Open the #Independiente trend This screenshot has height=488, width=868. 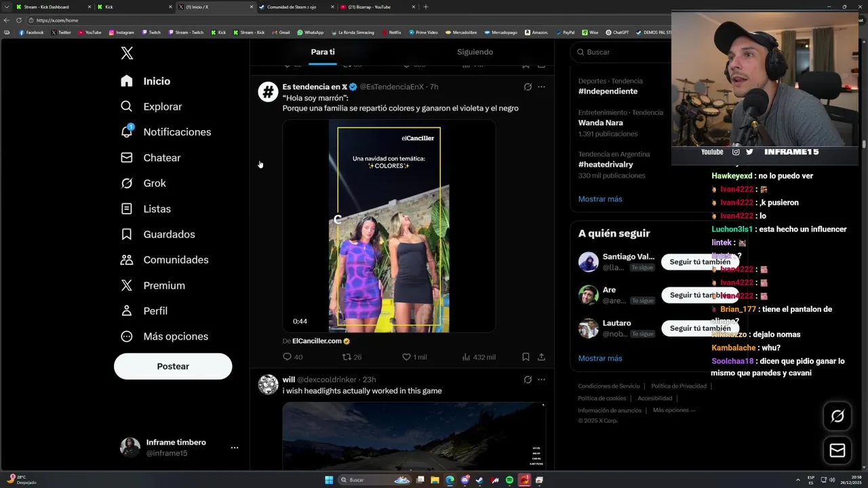[x=608, y=91]
